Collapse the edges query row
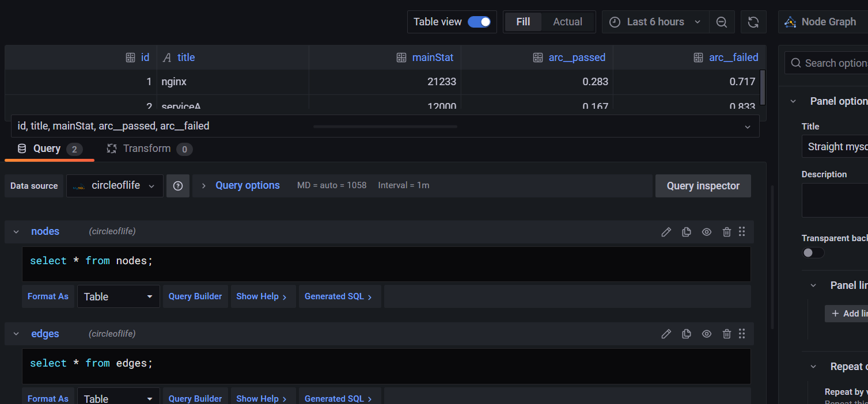The width and height of the screenshot is (868, 404). coord(16,334)
